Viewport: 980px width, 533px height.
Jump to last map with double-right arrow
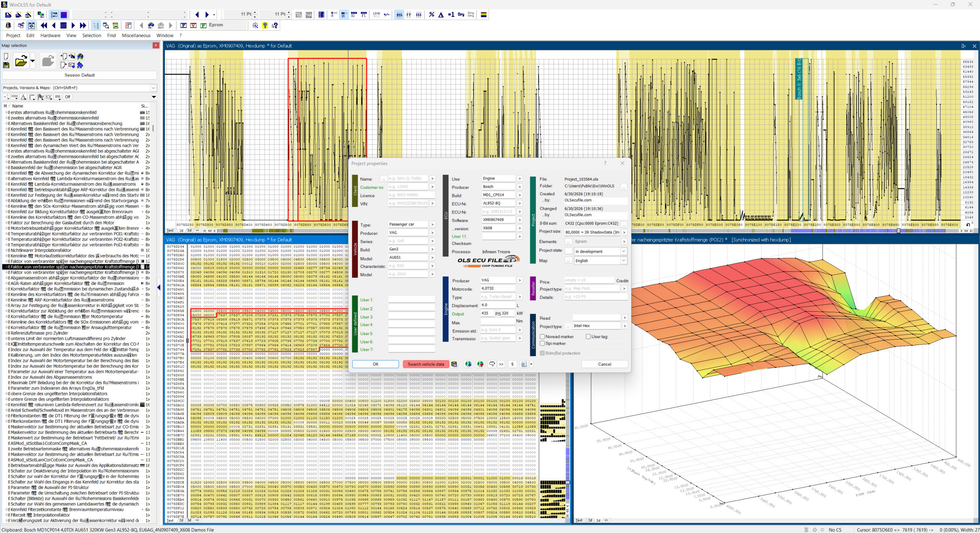pyautogui.click(x=83, y=25)
